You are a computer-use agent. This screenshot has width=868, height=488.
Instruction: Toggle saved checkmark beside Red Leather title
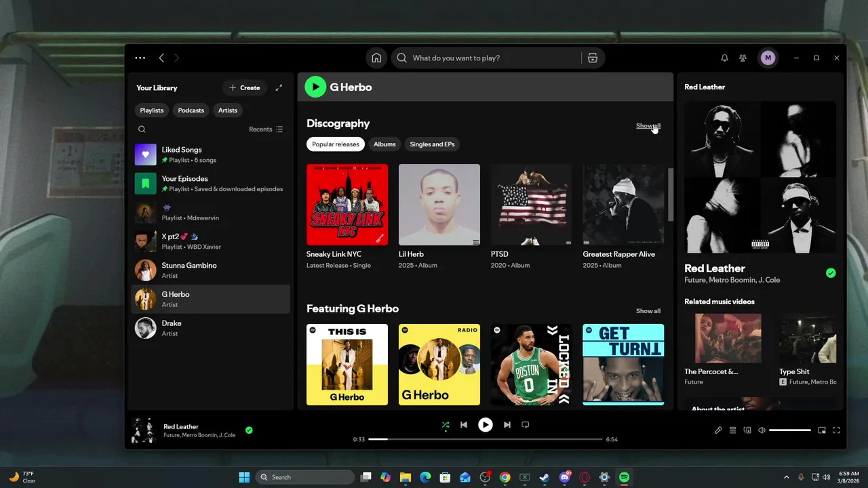[831, 273]
